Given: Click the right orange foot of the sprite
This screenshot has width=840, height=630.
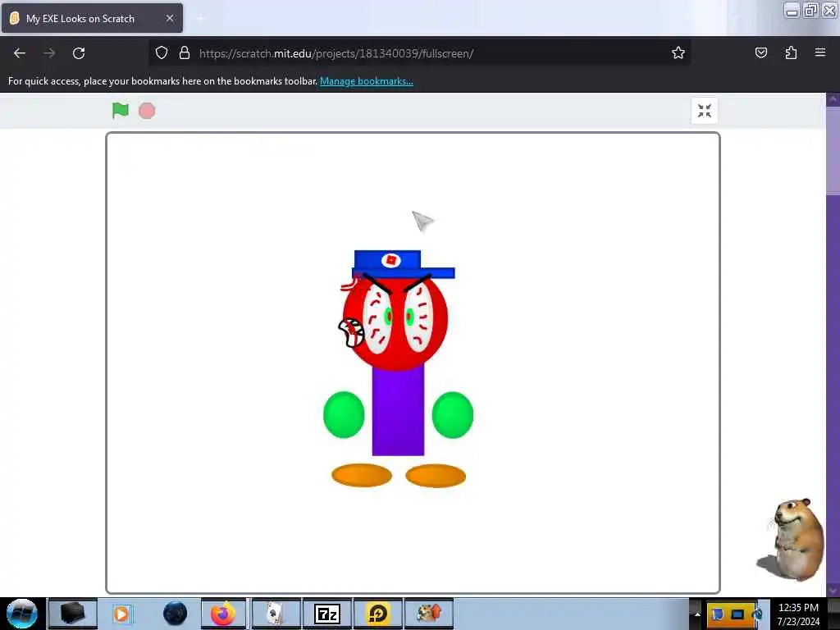Looking at the screenshot, I should coord(436,476).
